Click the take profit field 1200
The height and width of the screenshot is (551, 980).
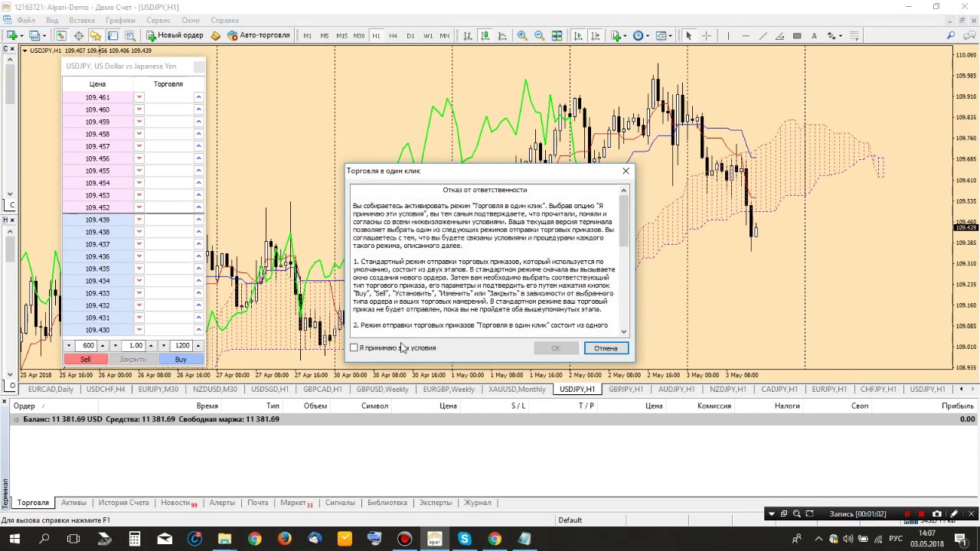click(182, 346)
